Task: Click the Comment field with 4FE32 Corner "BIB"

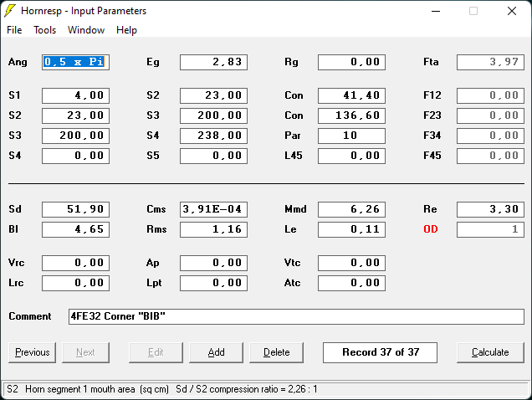Action: [x=296, y=316]
